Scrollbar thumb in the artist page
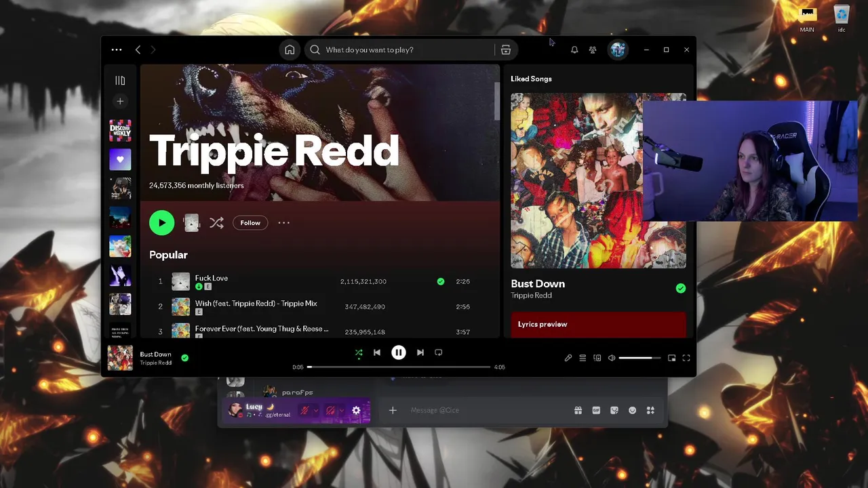This screenshot has width=868, height=488. click(x=497, y=102)
